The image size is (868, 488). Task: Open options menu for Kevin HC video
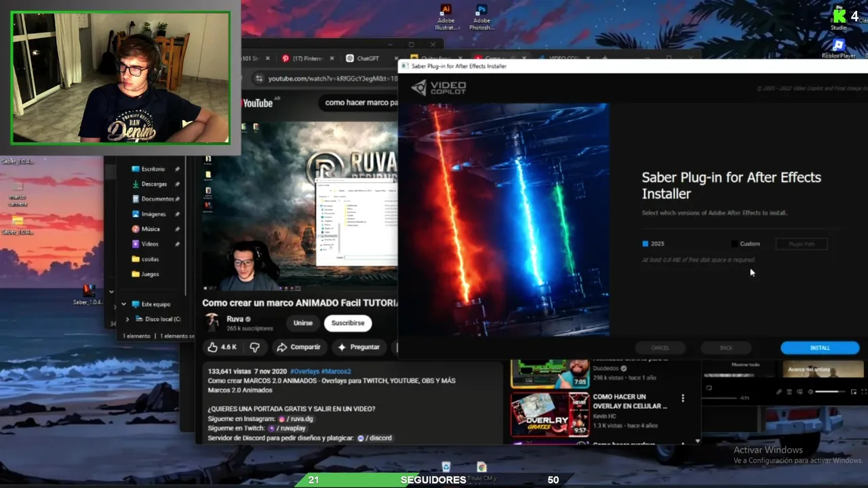pos(683,399)
